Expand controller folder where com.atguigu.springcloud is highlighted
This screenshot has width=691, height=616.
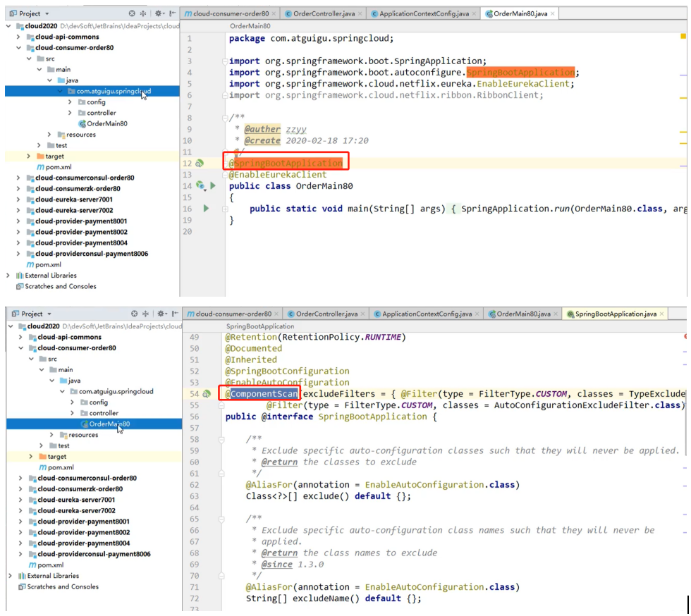tap(70, 113)
